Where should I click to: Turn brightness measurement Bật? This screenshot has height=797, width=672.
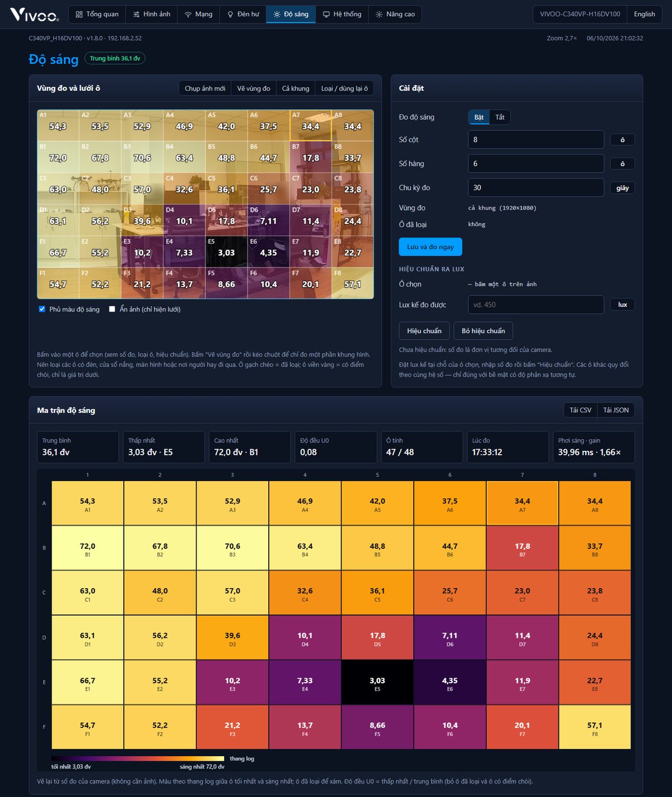[479, 117]
